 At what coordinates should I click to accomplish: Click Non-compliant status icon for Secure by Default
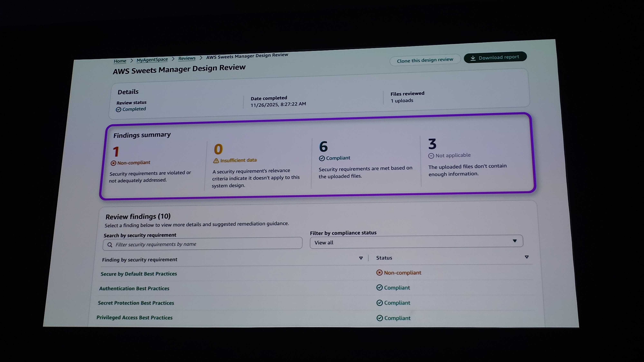point(379,273)
